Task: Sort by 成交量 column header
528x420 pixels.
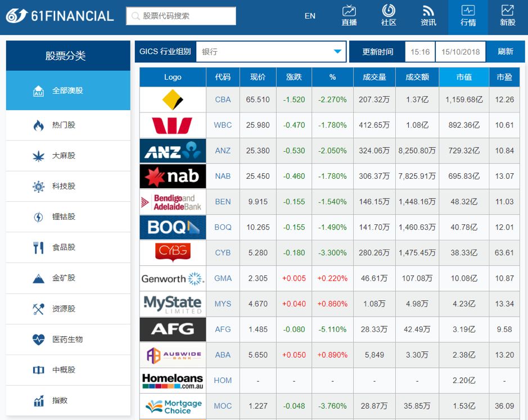Action: tap(374, 77)
